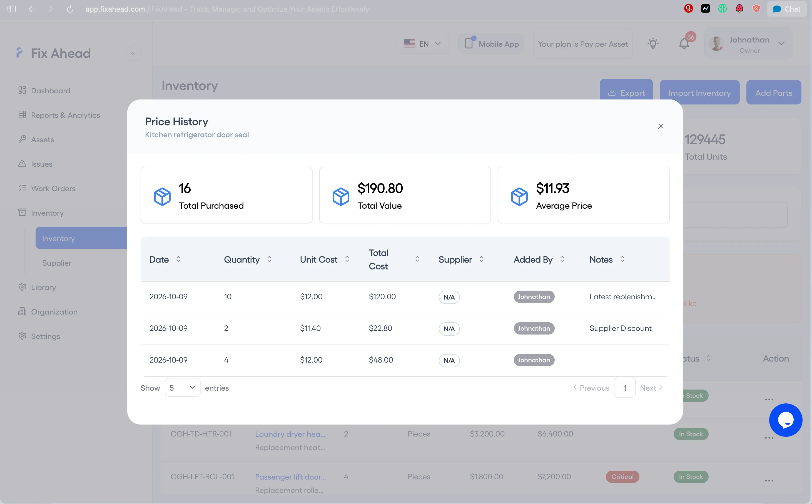Open the Supplier submenu item
The height and width of the screenshot is (504, 812).
[x=57, y=263]
